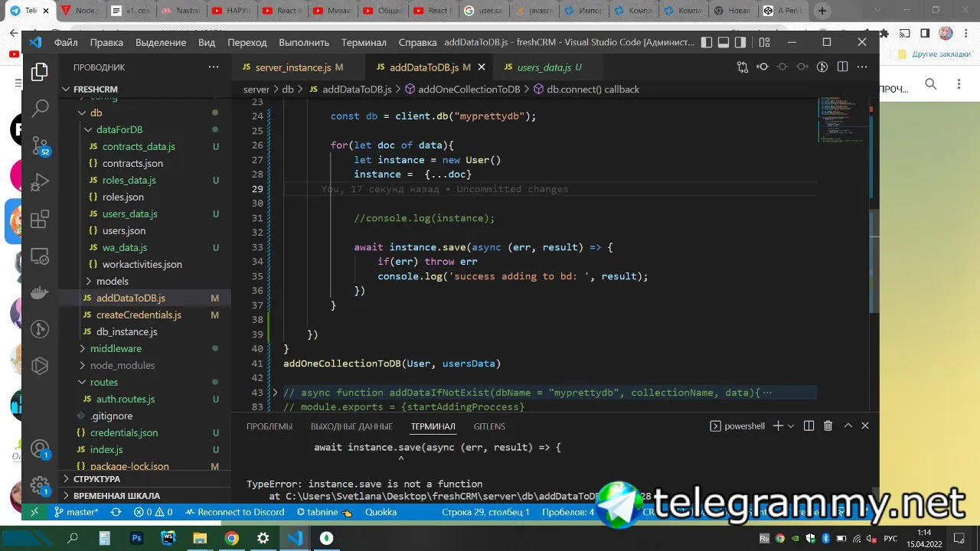Split the editor to the right

click(x=842, y=67)
